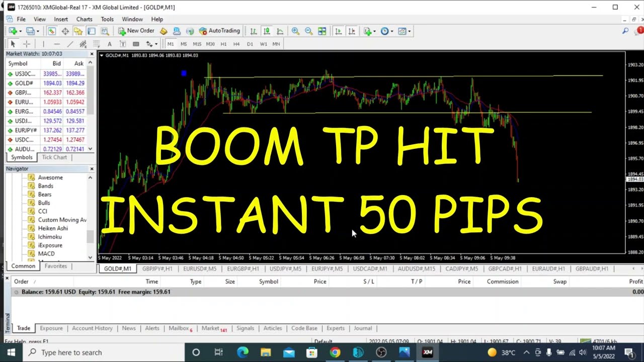Toggle the Terminal window icon
The width and height of the screenshot is (644, 362).
[x=91, y=31]
